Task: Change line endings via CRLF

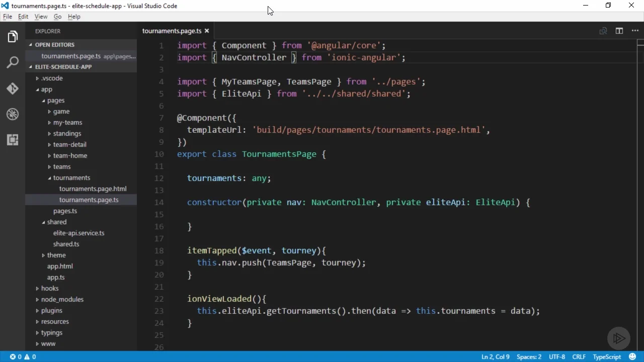Action: (x=579, y=356)
